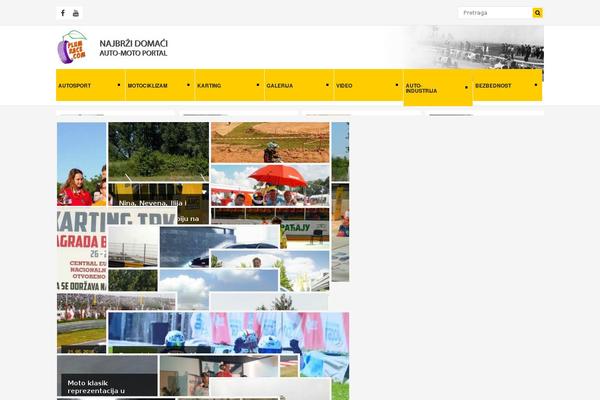Expand the Motociklizam dropdown dot
Image resolution: width=600 pixels, height=400 pixels.
(188, 85)
